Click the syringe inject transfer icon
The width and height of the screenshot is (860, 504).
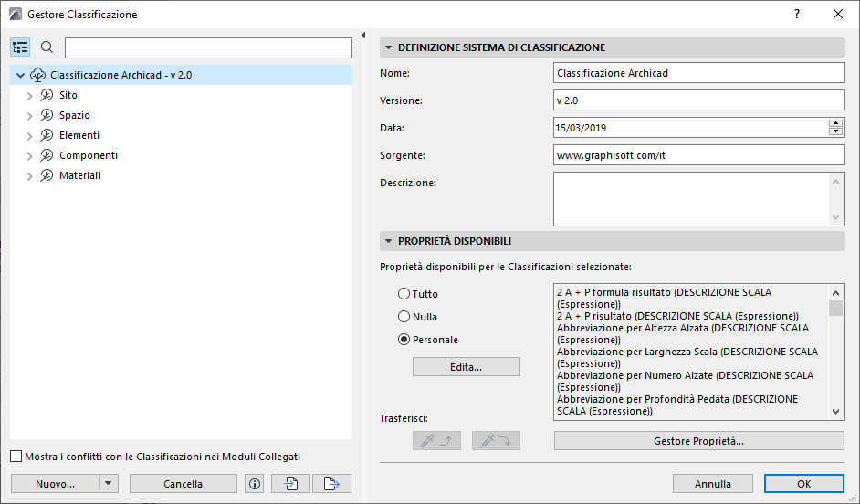(496, 441)
